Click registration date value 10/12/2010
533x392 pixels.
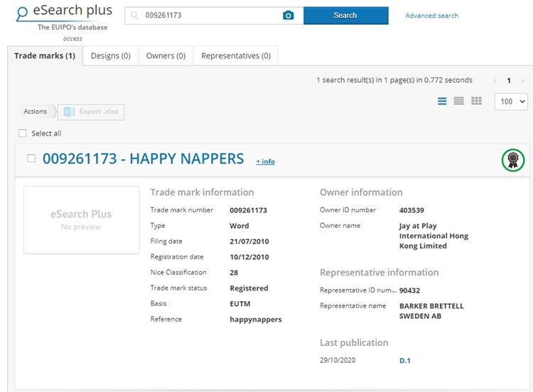point(249,257)
